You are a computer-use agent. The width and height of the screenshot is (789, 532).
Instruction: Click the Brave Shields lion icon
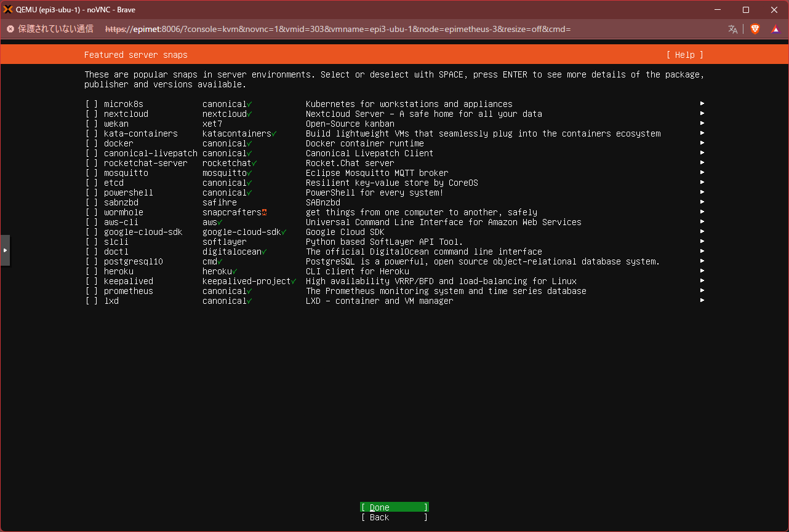coord(755,29)
